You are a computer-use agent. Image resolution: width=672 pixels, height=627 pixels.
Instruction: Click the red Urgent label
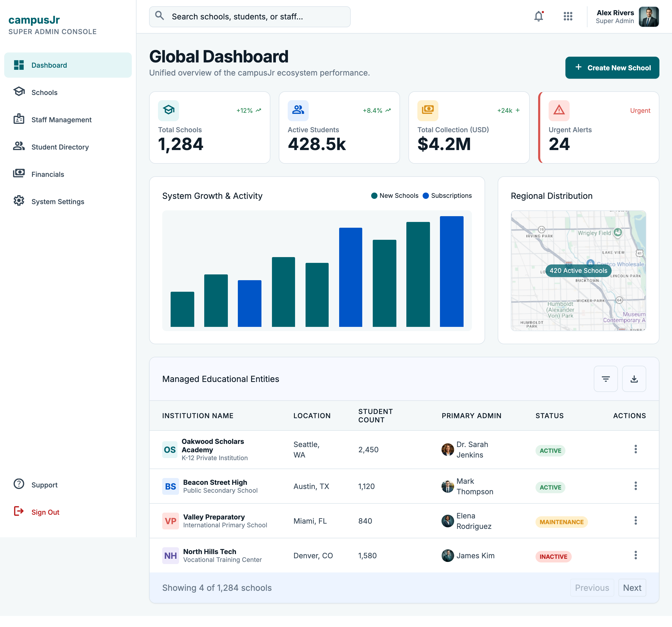point(640,110)
